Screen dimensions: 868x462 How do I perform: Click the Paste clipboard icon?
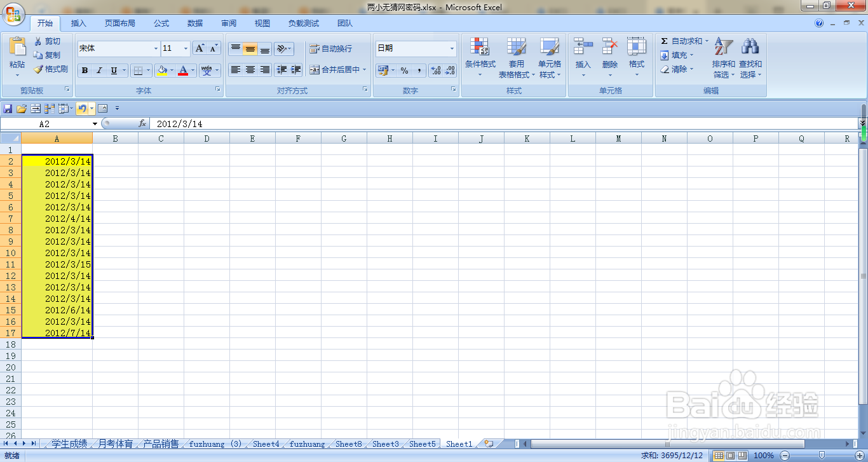click(x=17, y=47)
